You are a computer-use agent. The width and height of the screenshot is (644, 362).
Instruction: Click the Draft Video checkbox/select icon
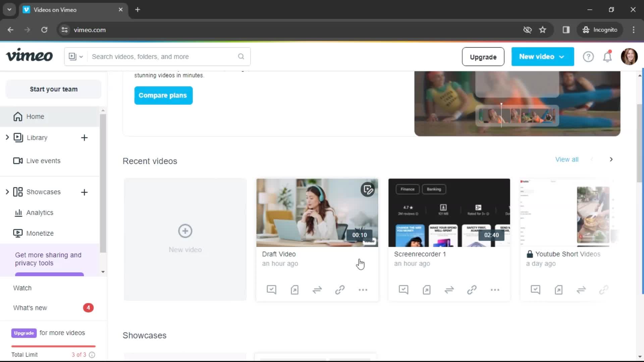pyautogui.click(x=272, y=290)
